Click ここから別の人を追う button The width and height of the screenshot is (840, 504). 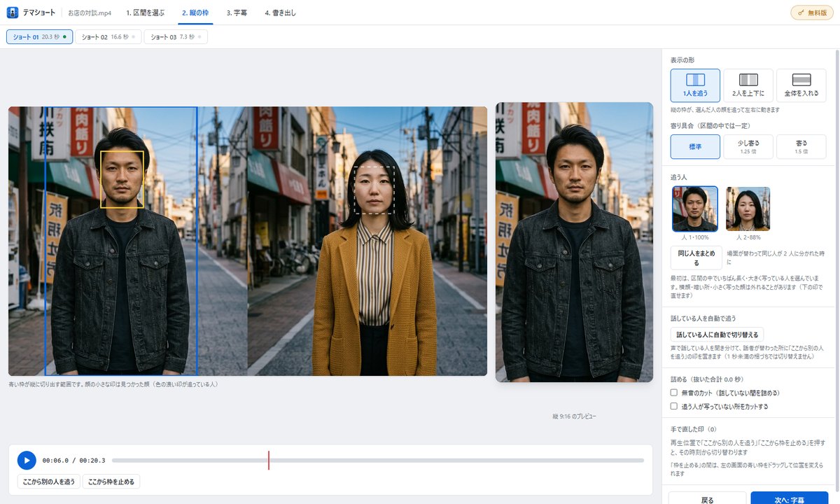(49, 482)
